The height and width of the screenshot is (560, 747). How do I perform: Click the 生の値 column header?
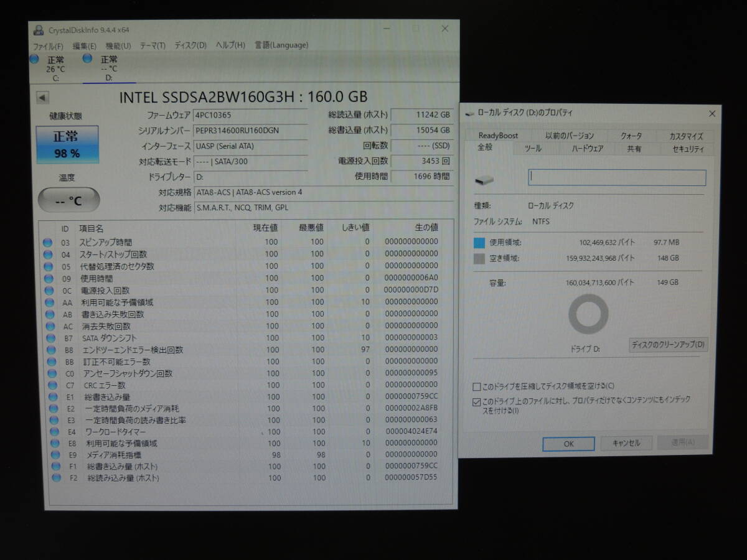426,228
